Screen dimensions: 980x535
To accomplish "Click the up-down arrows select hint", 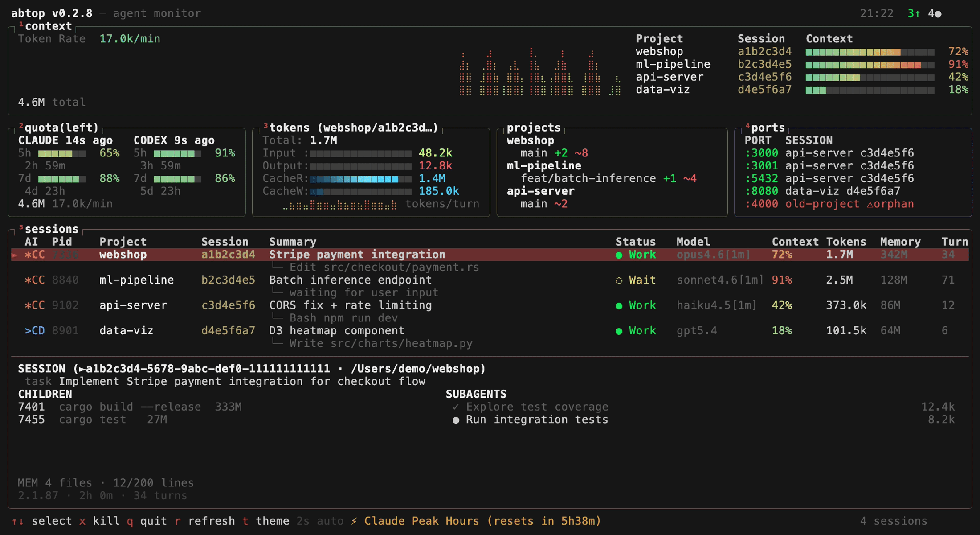I will coord(18,521).
